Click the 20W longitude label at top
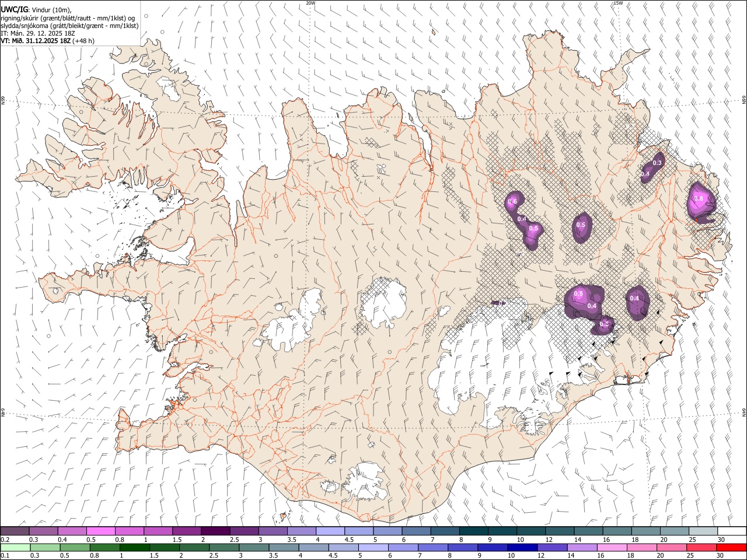 310,3
